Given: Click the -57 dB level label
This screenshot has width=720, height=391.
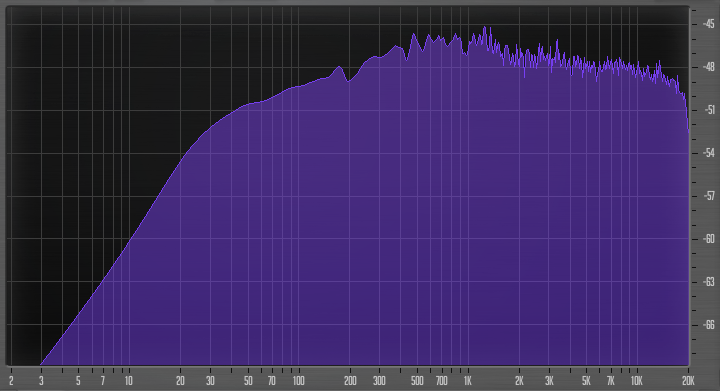Looking at the screenshot, I should (x=709, y=196).
